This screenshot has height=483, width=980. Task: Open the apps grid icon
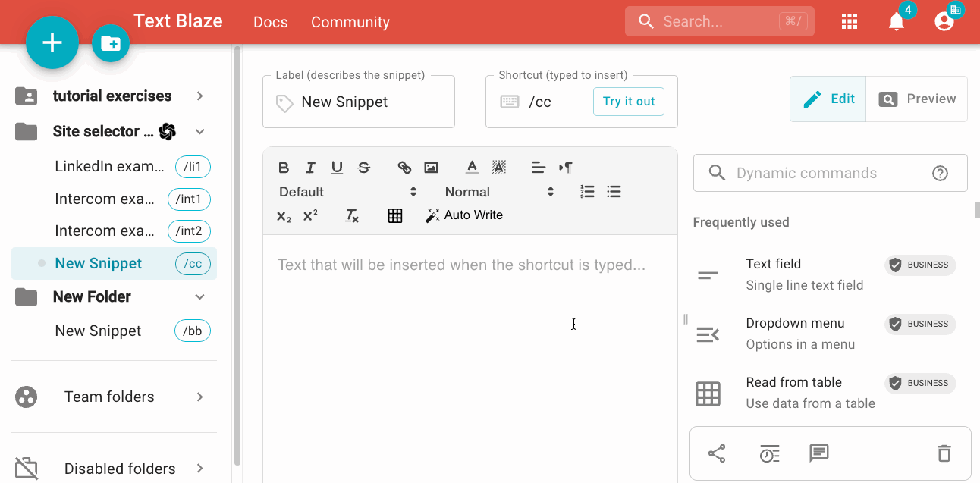tap(850, 21)
